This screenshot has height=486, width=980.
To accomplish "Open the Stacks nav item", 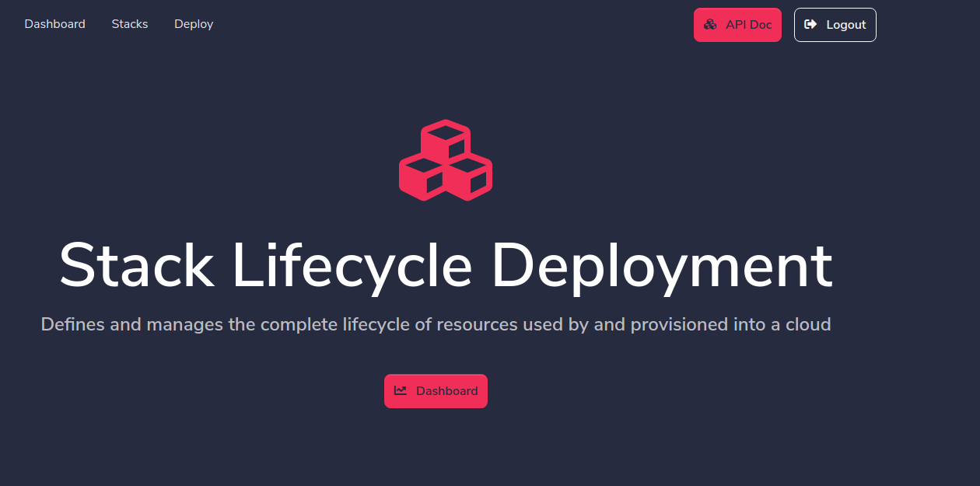I will pyautogui.click(x=130, y=24).
